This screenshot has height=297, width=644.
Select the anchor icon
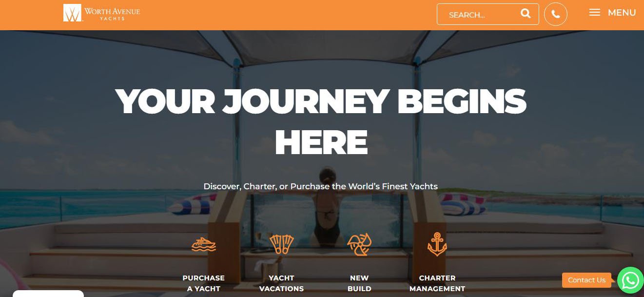tap(437, 244)
